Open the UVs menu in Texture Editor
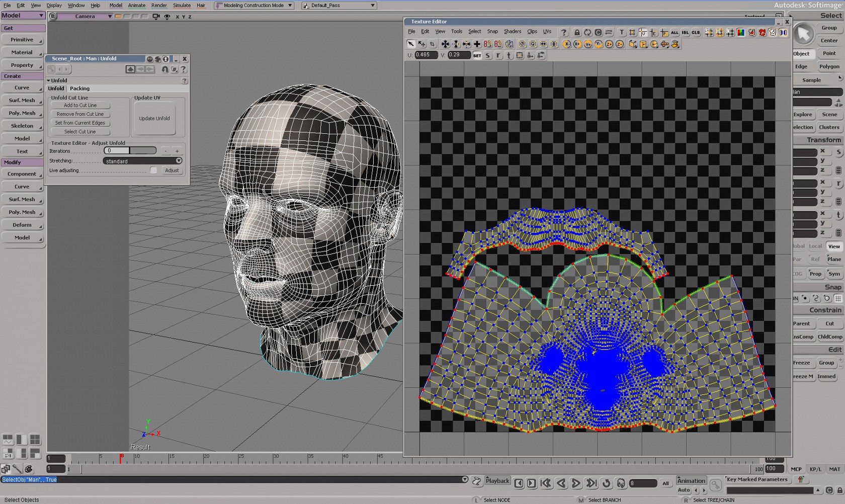 547,32
